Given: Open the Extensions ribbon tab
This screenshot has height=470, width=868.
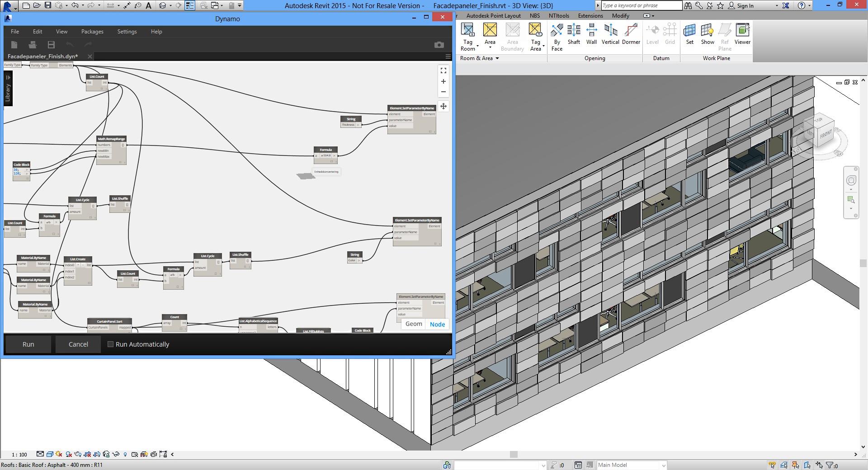Looking at the screenshot, I should 590,16.
